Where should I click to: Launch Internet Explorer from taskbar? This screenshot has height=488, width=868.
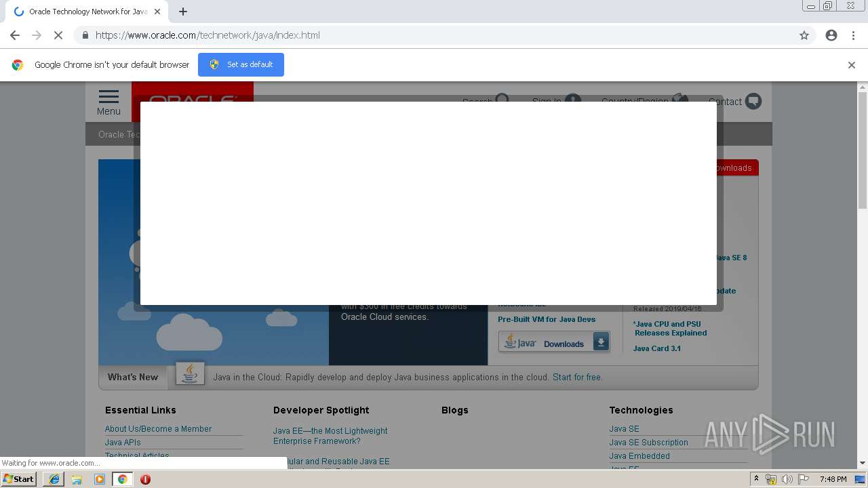pos(54,479)
